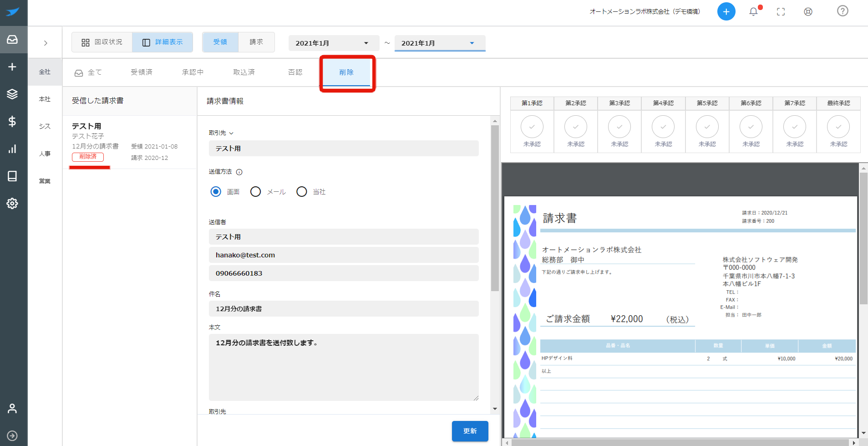Open the bar chart reports icon
This screenshot has height=446, width=868.
point(12,149)
